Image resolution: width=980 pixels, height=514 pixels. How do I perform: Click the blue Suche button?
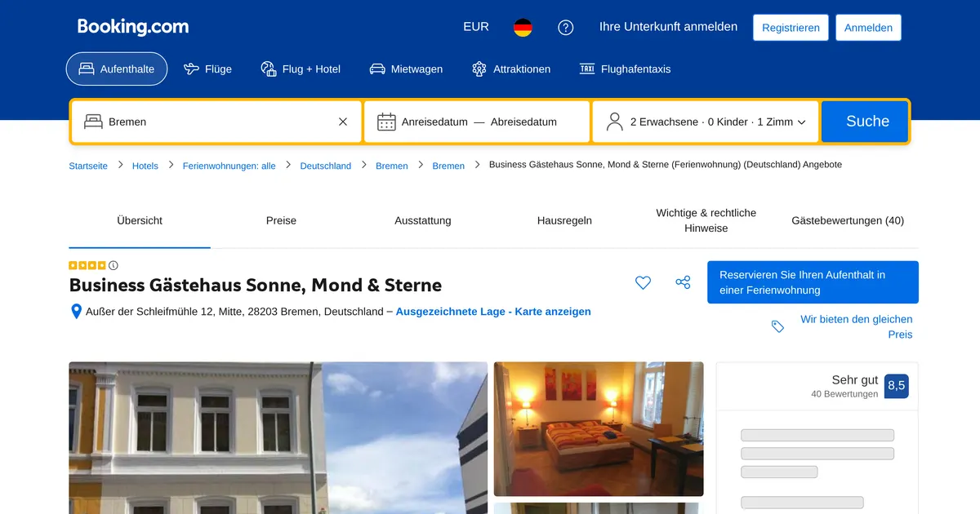(x=865, y=122)
